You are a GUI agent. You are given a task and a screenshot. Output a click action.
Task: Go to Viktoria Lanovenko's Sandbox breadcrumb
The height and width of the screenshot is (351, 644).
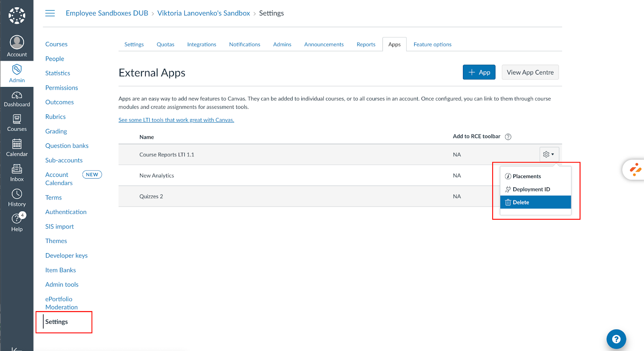[204, 13]
